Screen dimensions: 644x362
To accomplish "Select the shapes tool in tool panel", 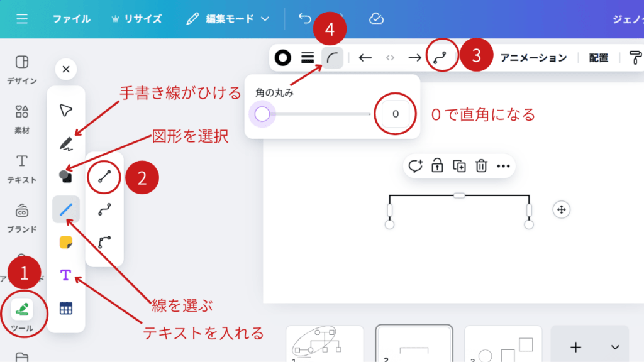I will click(x=66, y=176).
